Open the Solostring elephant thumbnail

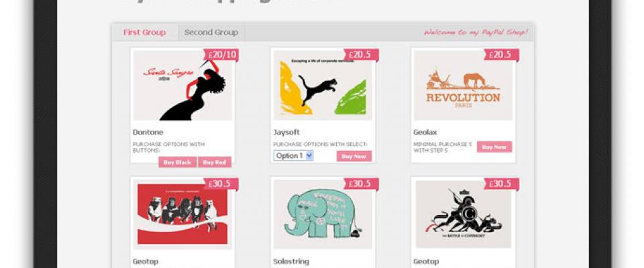(323, 214)
